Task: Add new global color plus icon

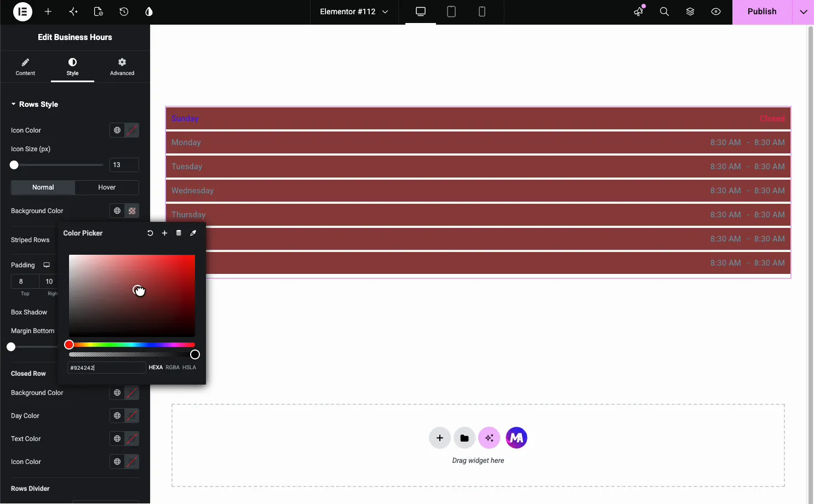Action: click(164, 233)
